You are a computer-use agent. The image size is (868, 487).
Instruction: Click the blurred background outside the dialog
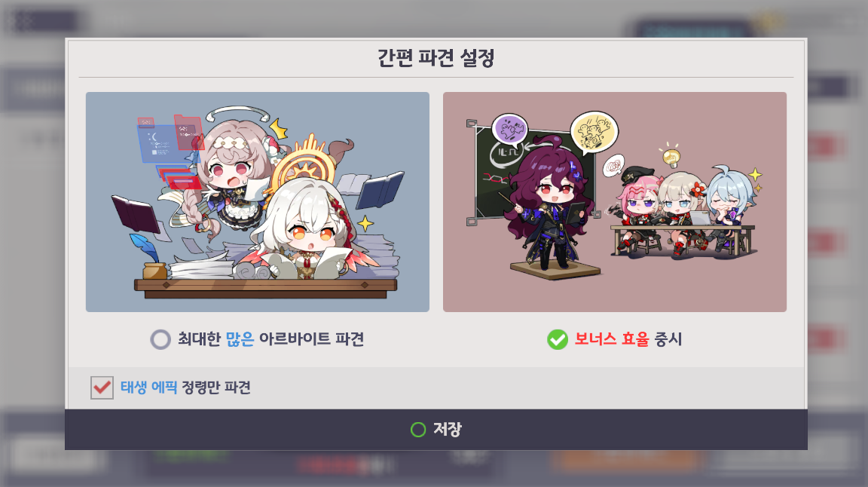tap(32, 250)
